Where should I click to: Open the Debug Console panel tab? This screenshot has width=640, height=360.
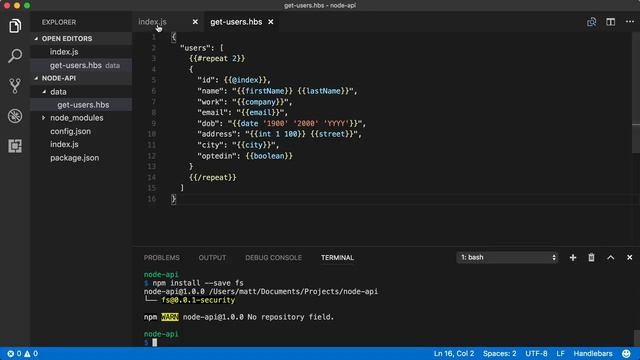pyautogui.click(x=273, y=258)
